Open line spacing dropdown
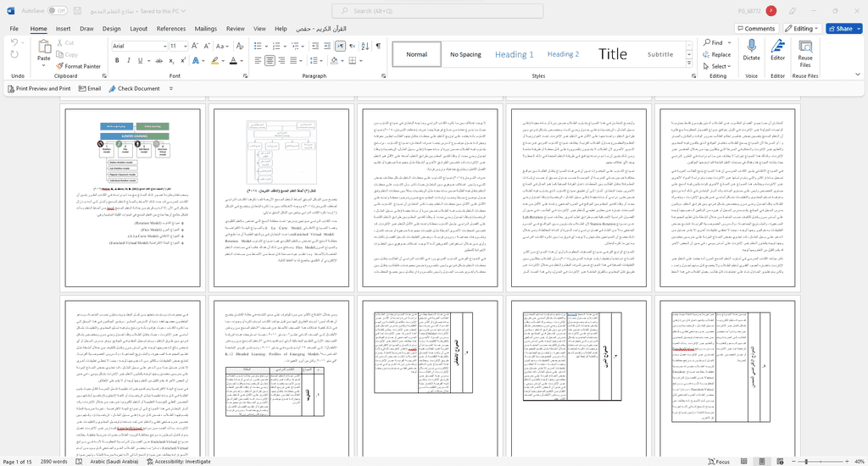The width and height of the screenshot is (868, 466). (x=320, y=61)
